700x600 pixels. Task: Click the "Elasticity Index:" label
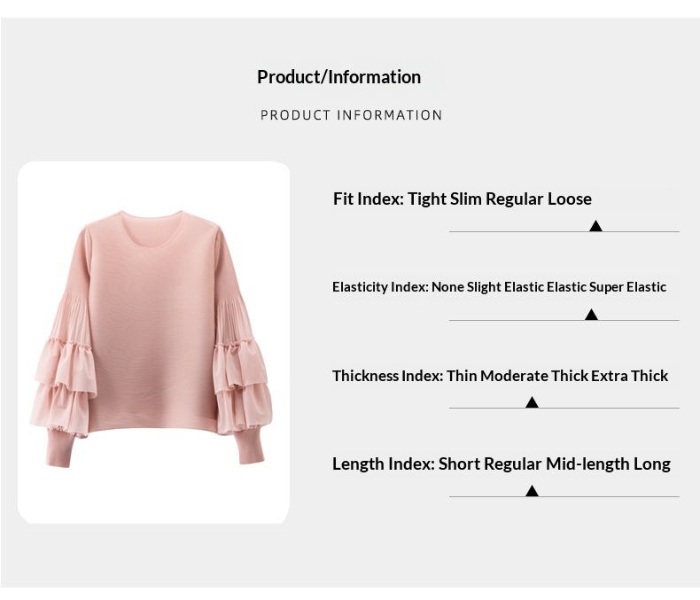380,287
